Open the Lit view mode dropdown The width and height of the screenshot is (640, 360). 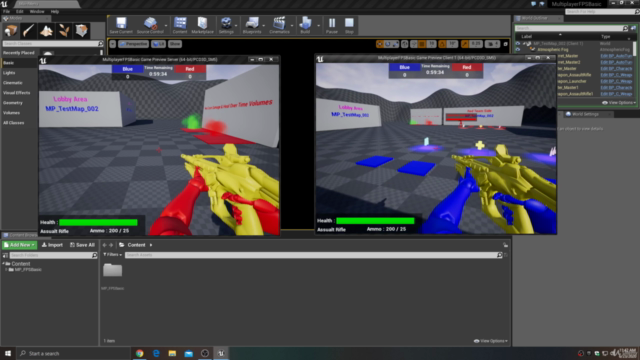coord(158,44)
